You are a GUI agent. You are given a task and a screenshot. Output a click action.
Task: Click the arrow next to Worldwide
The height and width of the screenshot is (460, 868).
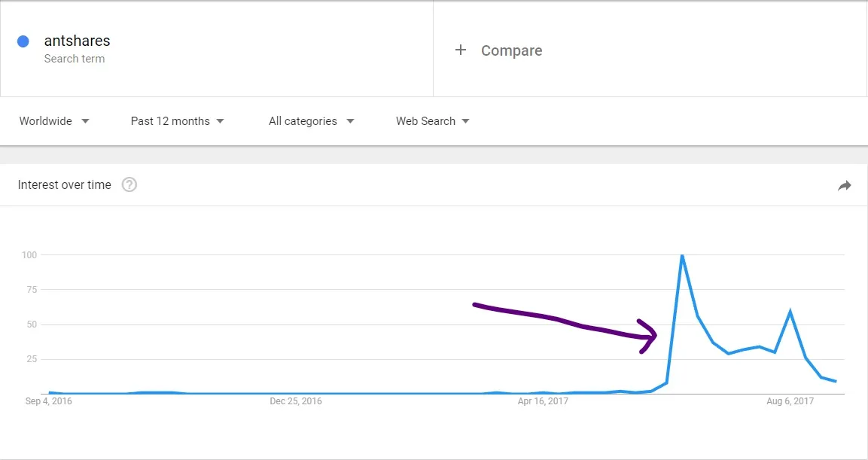(x=85, y=121)
